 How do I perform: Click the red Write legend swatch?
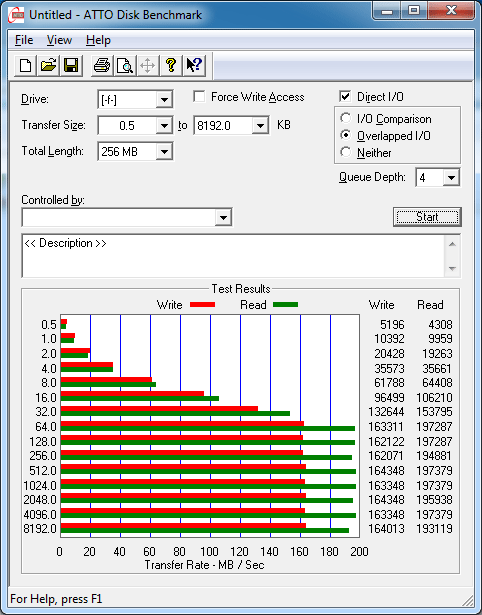click(x=202, y=304)
